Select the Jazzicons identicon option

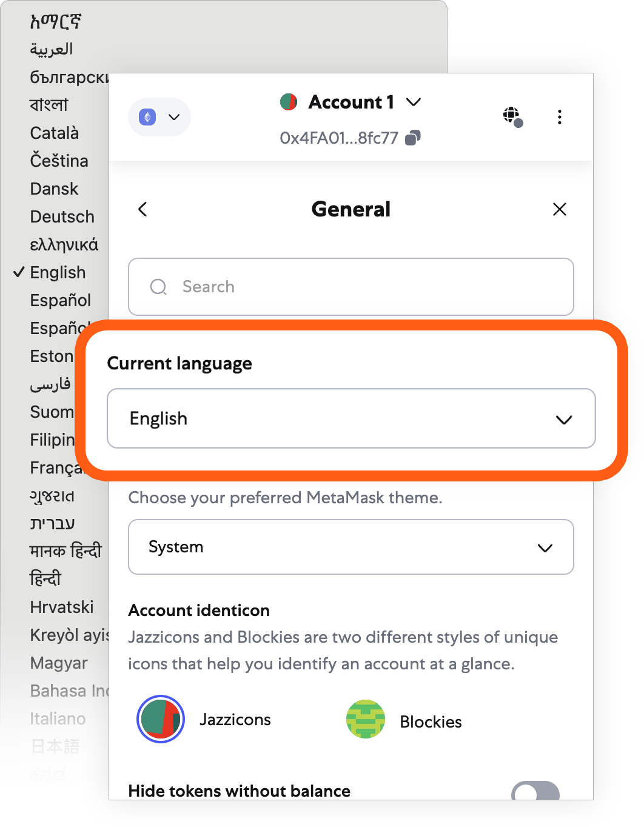(161, 719)
